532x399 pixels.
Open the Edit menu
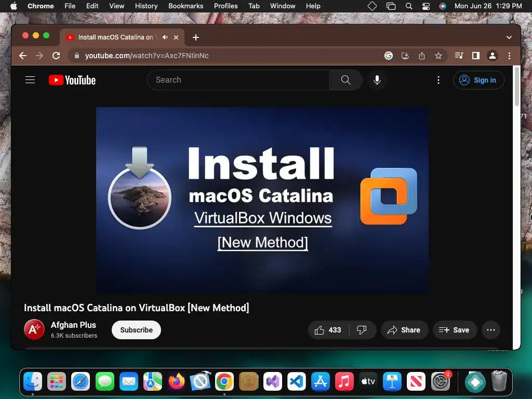point(92,6)
